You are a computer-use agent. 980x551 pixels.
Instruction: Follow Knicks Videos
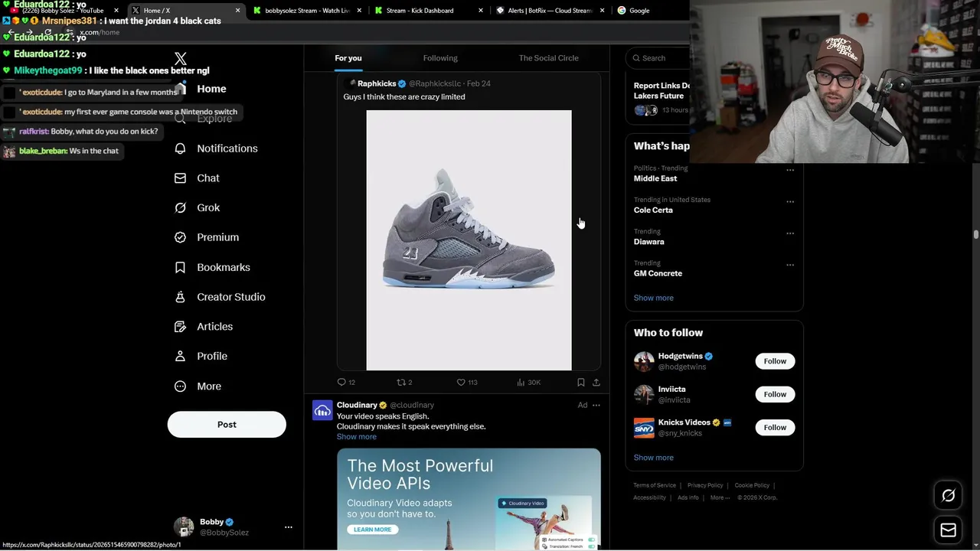click(775, 427)
